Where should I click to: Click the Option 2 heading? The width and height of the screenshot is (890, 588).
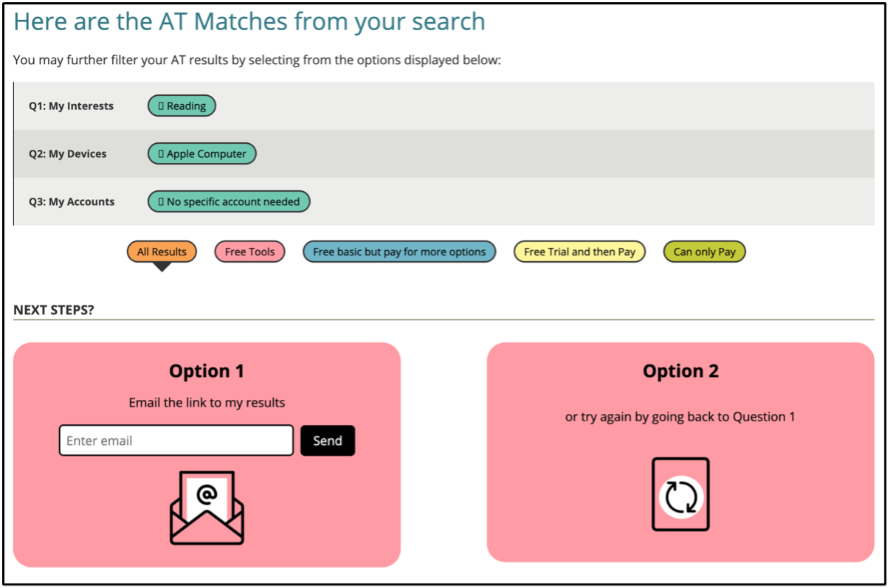(680, 371)
